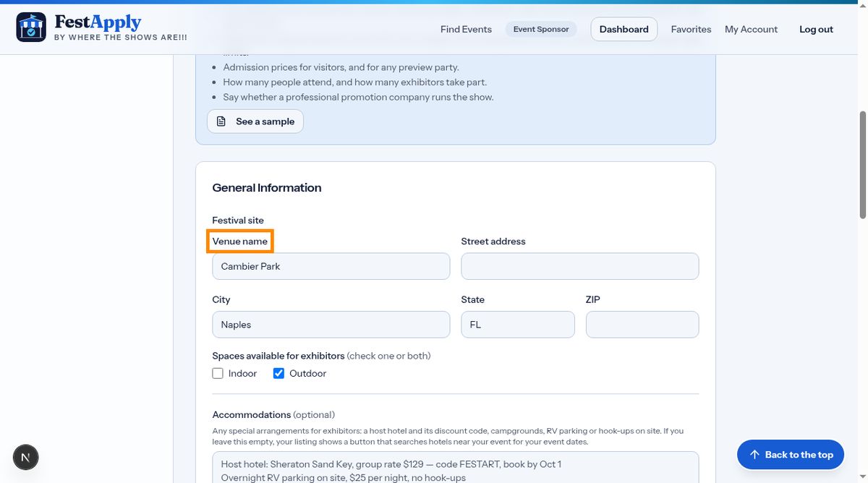Open the See a sample button
Viewport: 868px width, 483px height.
coord(255,121)
